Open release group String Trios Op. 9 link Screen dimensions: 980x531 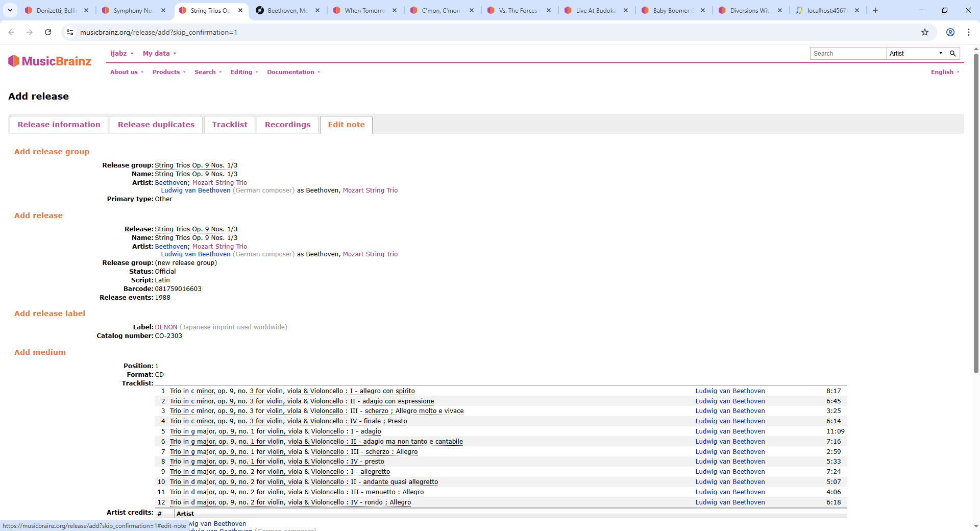[x=196, y=165]
